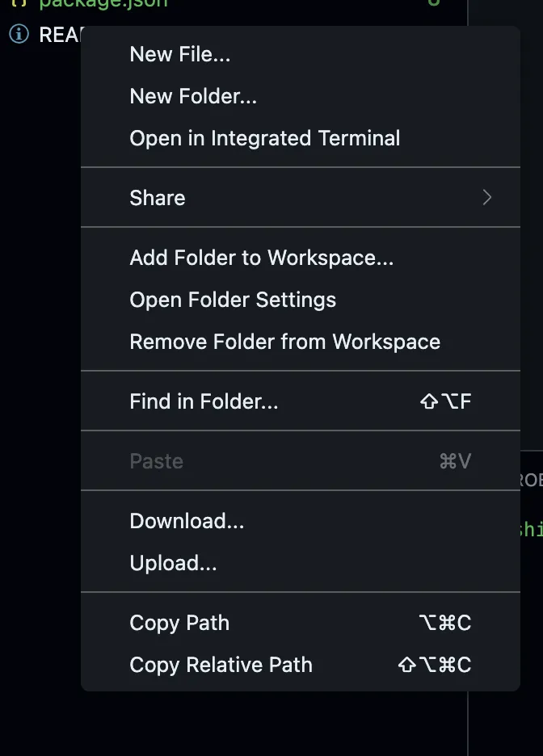
Task: Open Folder Settings from the menu
Action: (x=233, y=300)
